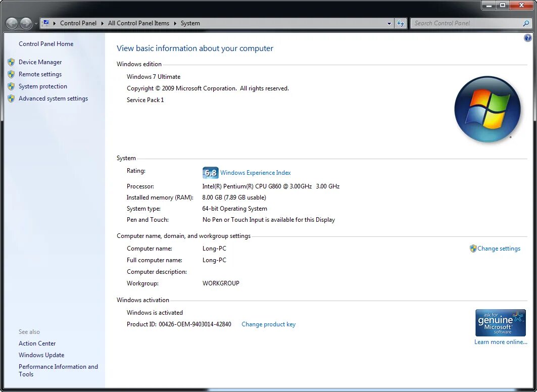The image size is (537, 392).
Task: Open the Windows Experience Index link
Action: [256, 173]
